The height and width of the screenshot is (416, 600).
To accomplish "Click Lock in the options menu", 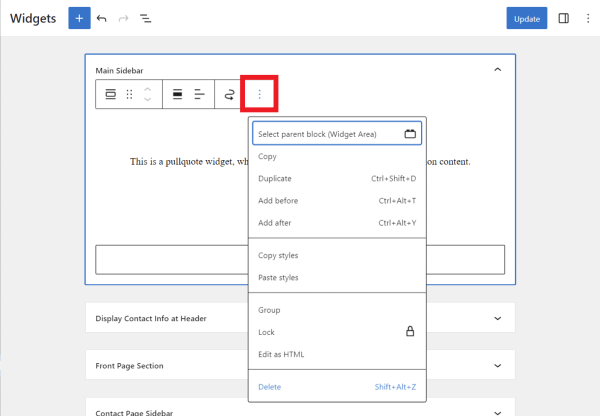I will [266, 332].
